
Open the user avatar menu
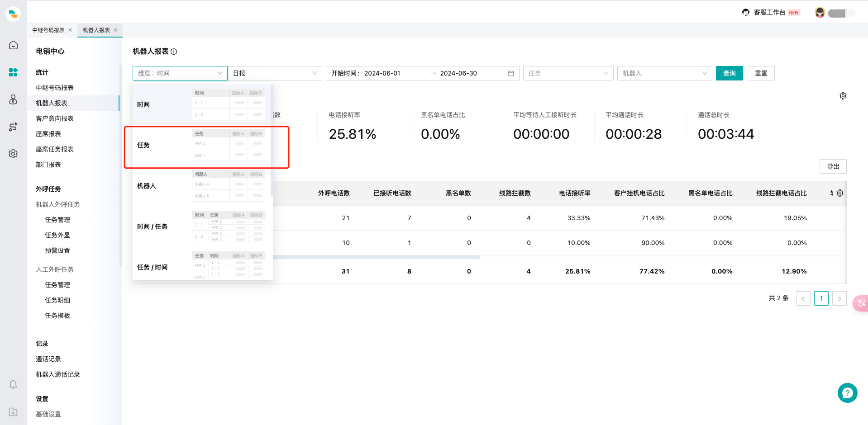(820, 13)
